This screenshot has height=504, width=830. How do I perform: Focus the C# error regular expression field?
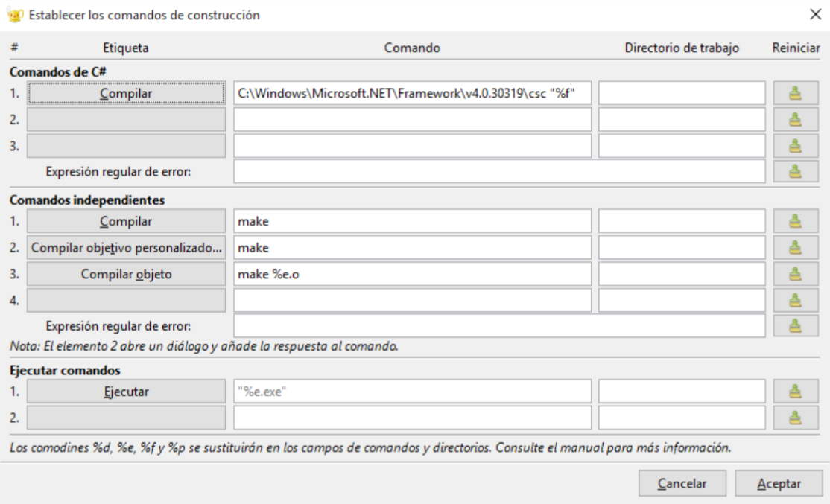click(x=499, y=171)
